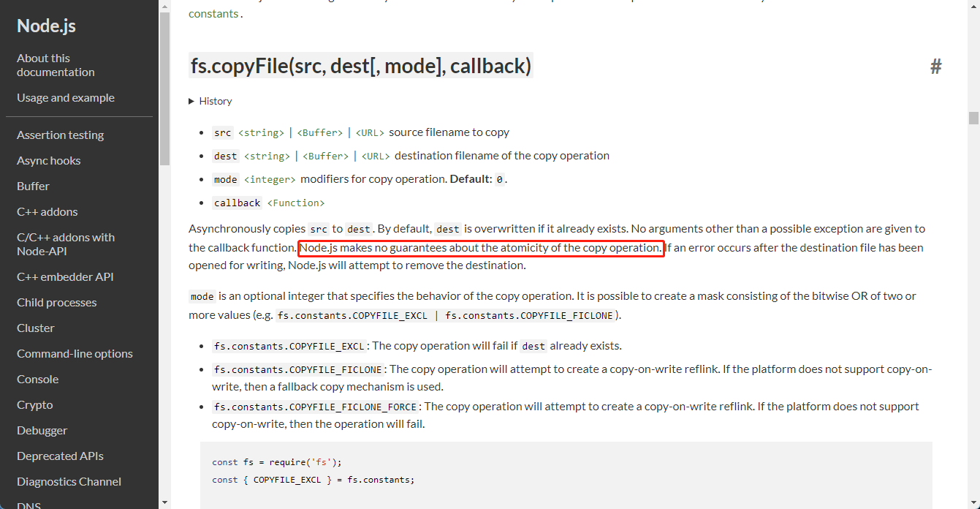Viewport: 980px width, 509px height.
Task: Click the 'const fs = require('fs');' code line
Action: click(277, 462)
